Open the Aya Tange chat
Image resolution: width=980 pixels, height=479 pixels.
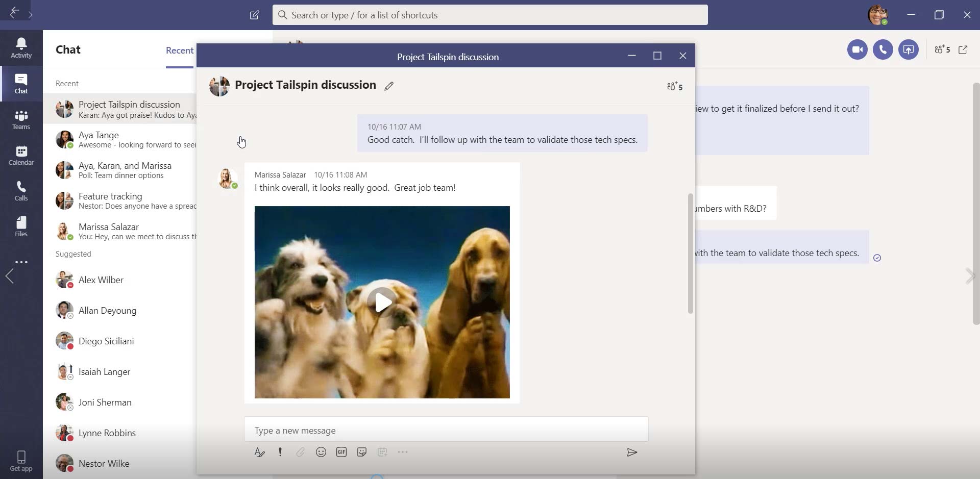pyautogui.click(x=120, y=139)
